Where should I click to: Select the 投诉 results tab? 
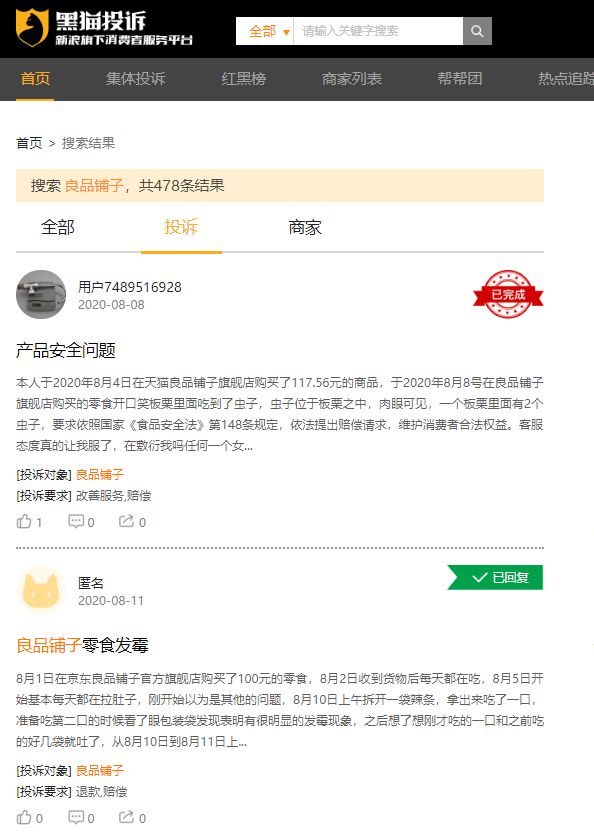181,228
